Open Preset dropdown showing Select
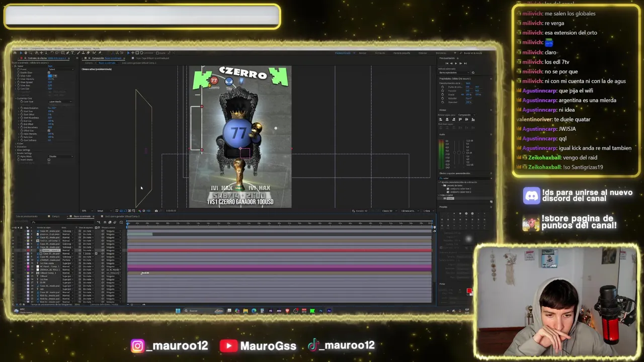The height and width of the screenshot is (362, 644). pos(61,69)
